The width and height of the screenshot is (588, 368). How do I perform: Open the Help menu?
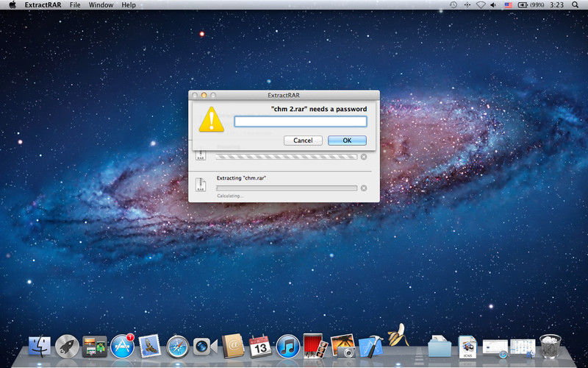[x=129, y=5]
